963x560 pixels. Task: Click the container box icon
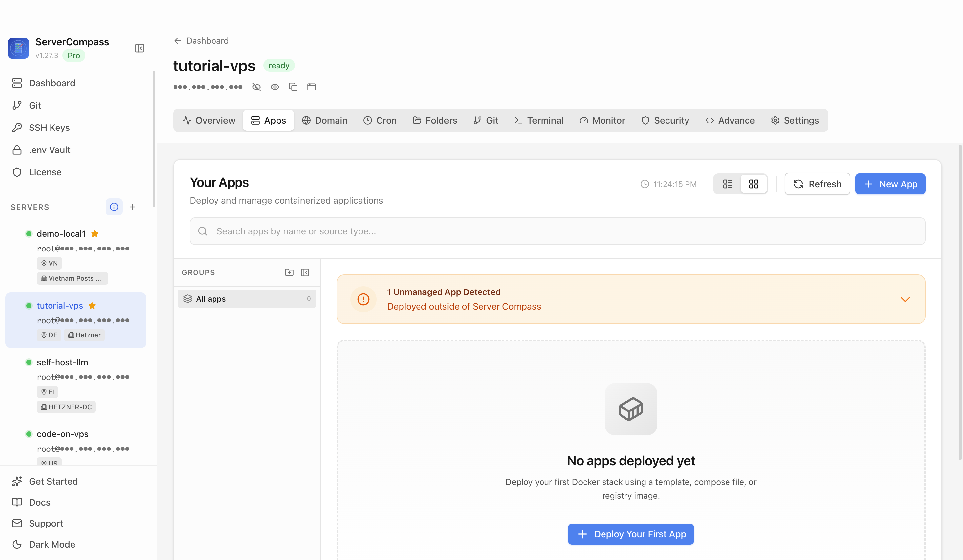pos(631,409)
